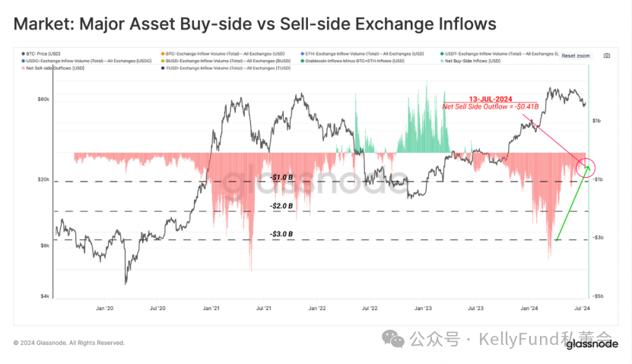Click the WeChat icon in the watermark
This screenshot has height=364, width=632.
(393, 339)
